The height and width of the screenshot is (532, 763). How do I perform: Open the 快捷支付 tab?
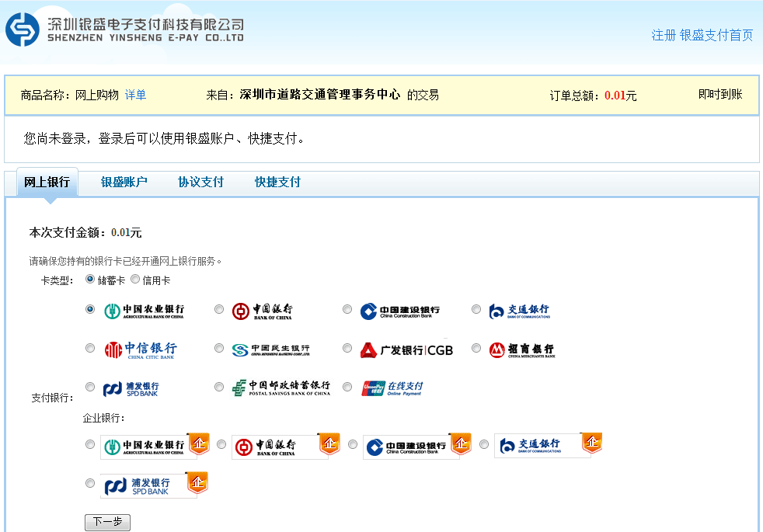[277, 183]
